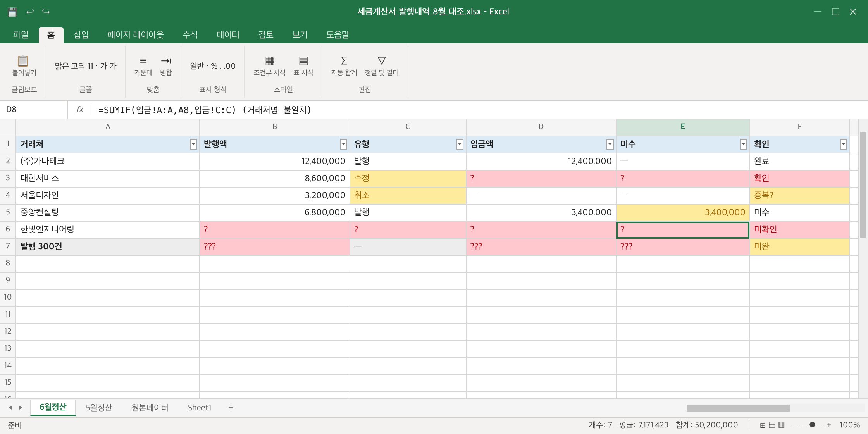
Task: Select the 페이지 레이아웃 ribbon tab
Action: pos(136,35)
